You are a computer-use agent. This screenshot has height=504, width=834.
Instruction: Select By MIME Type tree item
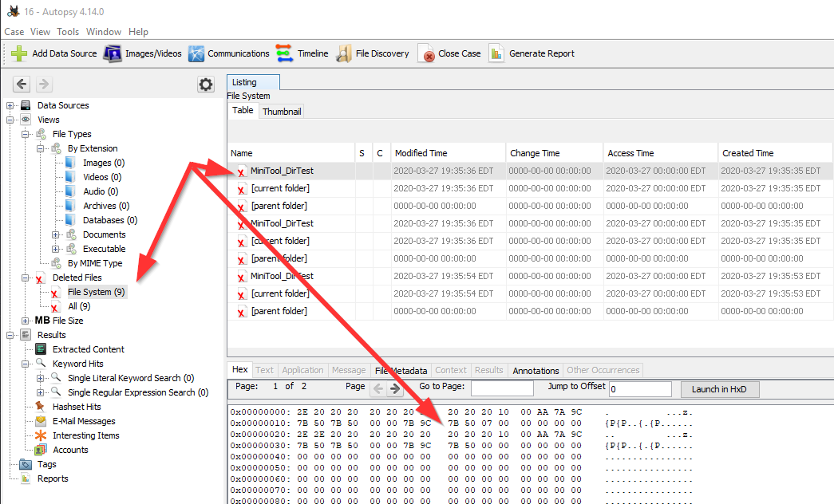point(95,263)
